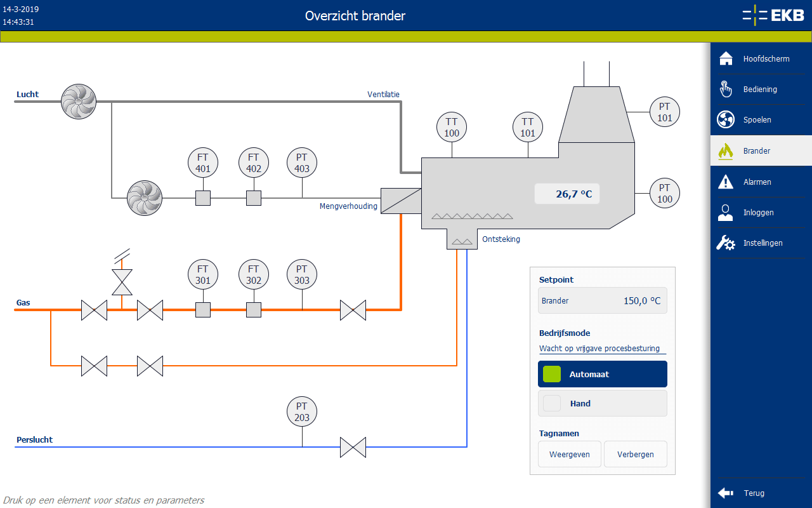The width and height of the screenshot is (812, 508).
Task: Open PT 101 pressure sensor on chimney
Action: click(664, 112)
